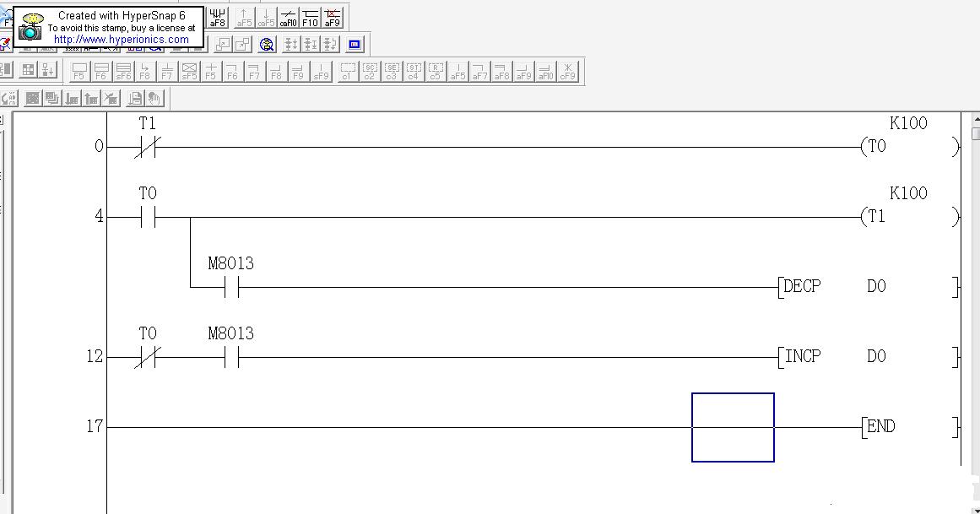Click the SC step icon c2

(369, 72)
